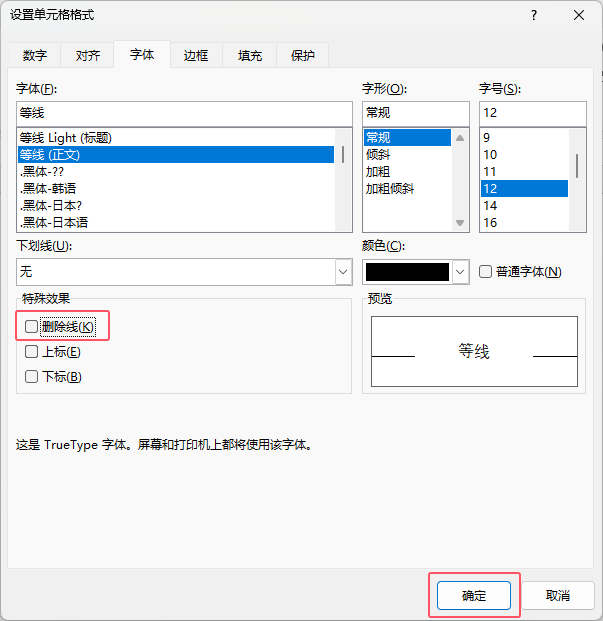Close the 设置单元格格式 dialog

[x=579, y=15]
